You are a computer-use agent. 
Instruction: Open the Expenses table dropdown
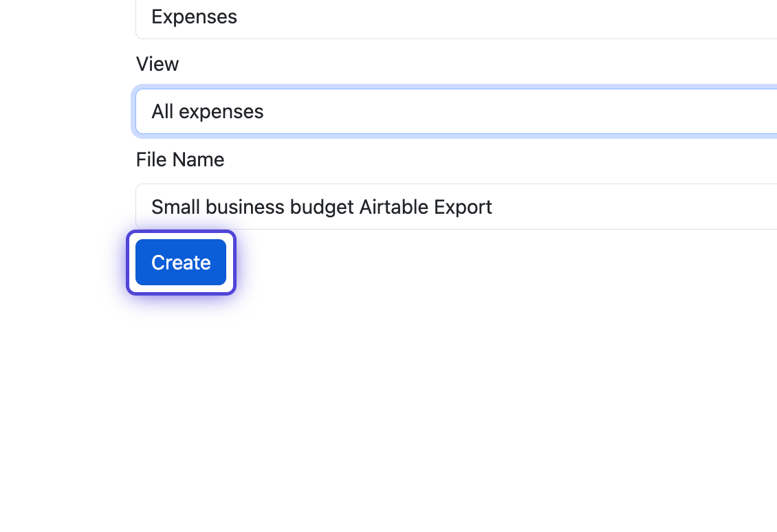point(457,19)
